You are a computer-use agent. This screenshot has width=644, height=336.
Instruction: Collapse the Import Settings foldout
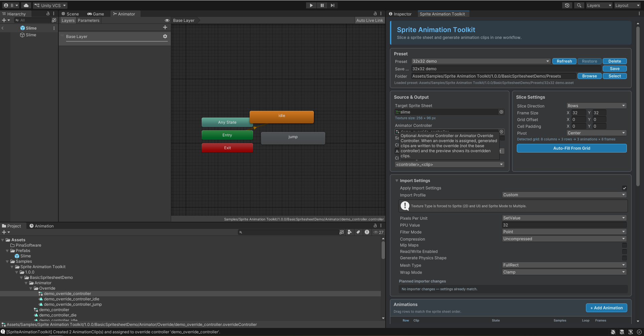point(397,181)
